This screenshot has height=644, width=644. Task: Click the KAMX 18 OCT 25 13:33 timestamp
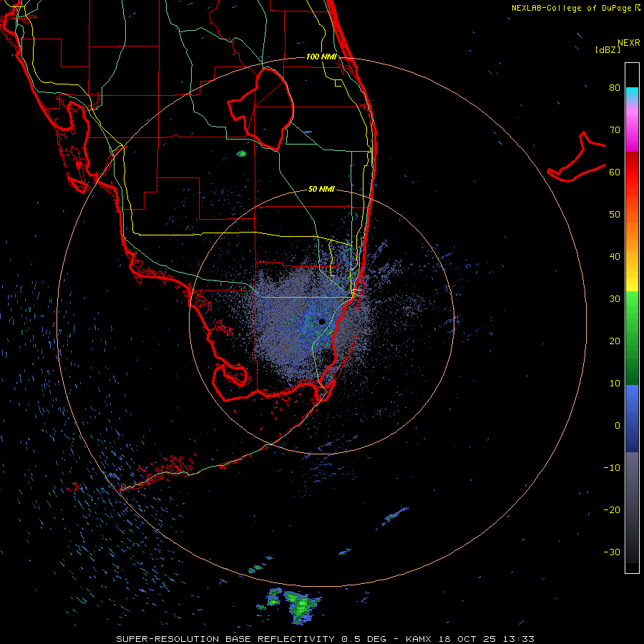click(470, 639)
